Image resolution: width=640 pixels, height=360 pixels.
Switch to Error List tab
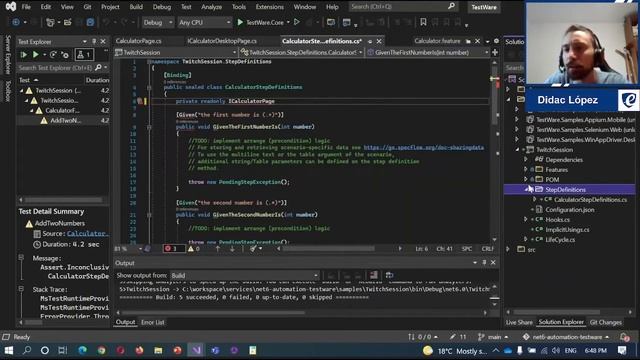153,322
